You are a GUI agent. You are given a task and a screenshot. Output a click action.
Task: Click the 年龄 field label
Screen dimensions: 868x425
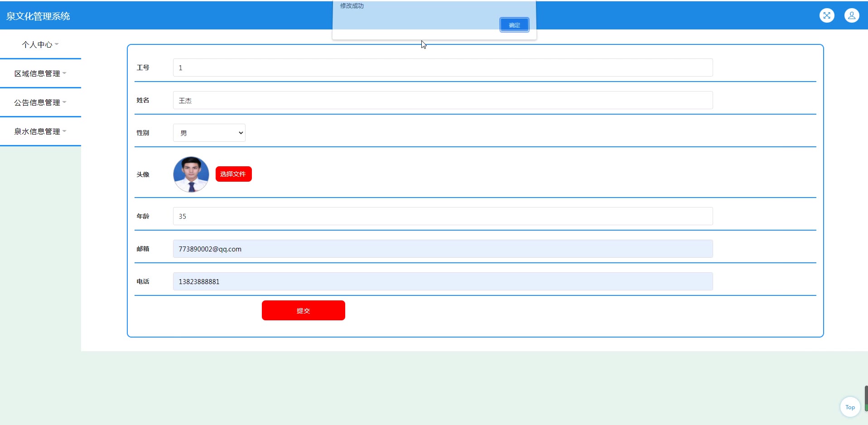pyautogui.click(x=143, y=216)
